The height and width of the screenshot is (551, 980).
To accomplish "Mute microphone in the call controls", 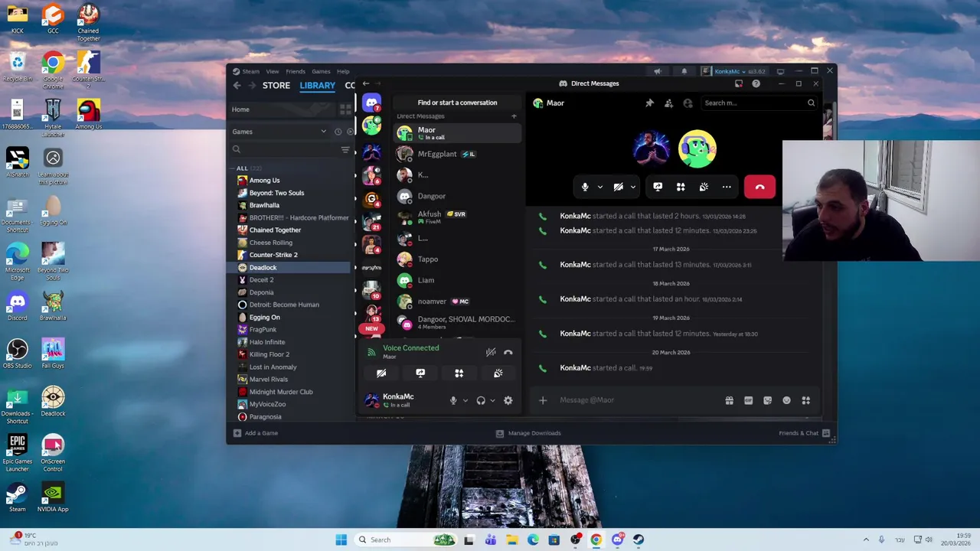I will (585, 187).
